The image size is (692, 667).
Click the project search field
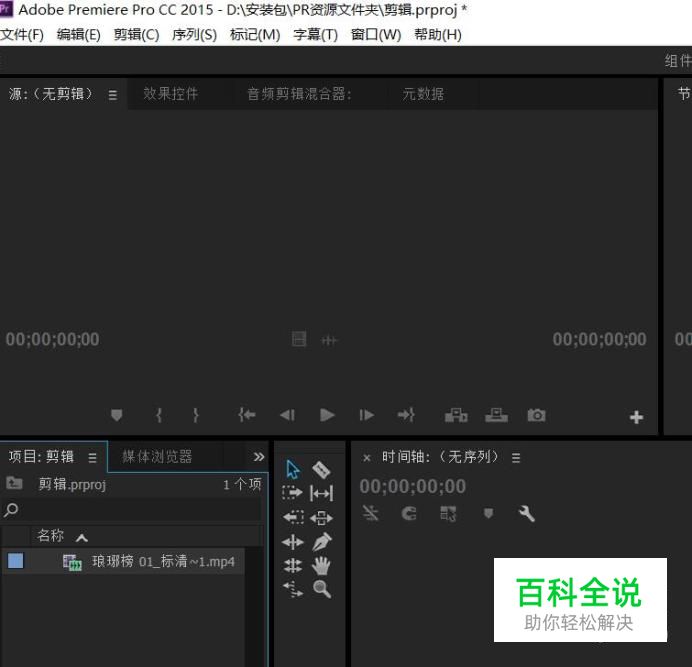(x=131, y=510)
